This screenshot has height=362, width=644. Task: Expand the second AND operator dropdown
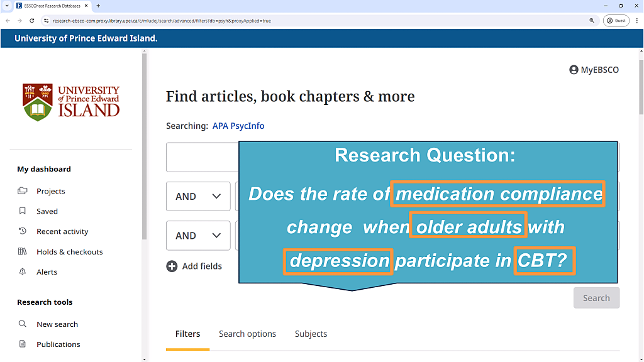click(198, 236)
